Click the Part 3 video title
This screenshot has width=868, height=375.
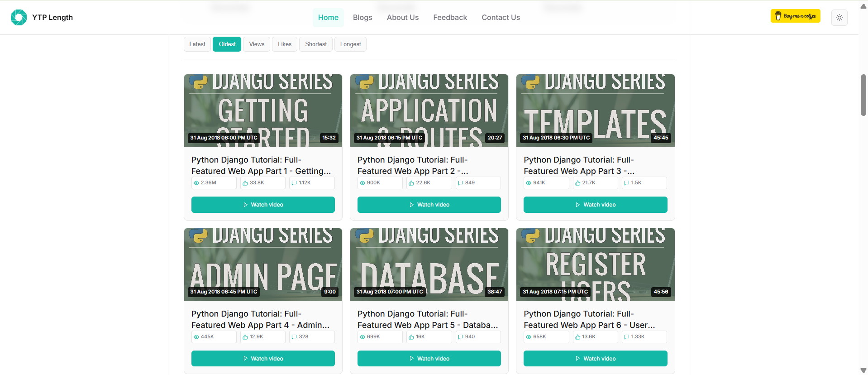(x=579, y=165)
